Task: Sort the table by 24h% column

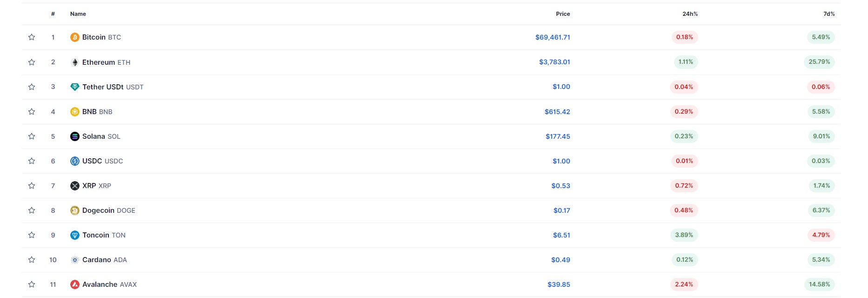Action: click(x=690, y=14)
